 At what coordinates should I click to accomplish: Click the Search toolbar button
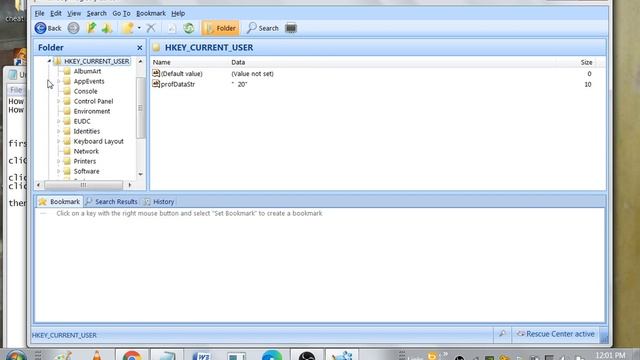point(263,28)
